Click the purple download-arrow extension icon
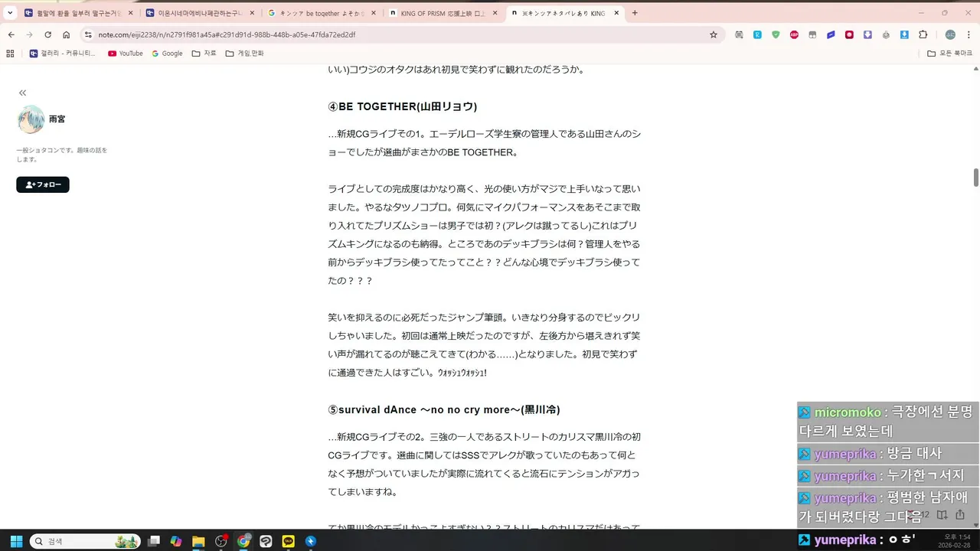 867,34
